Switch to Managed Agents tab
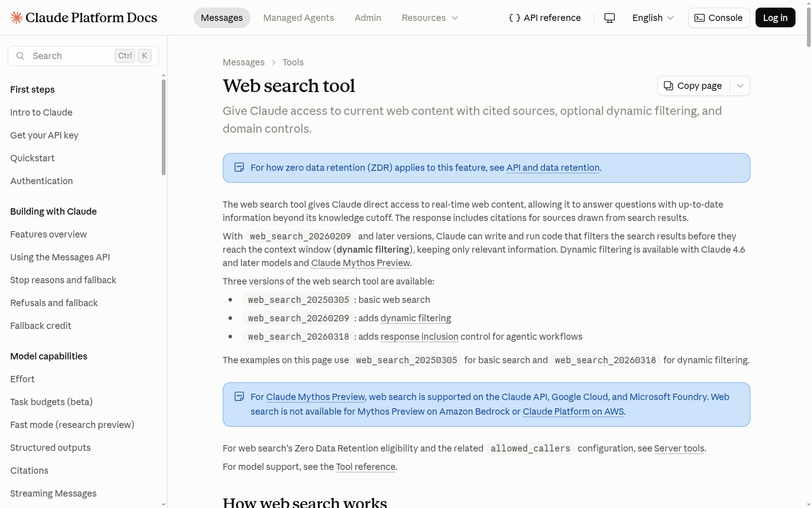 (x=298, y=18)
